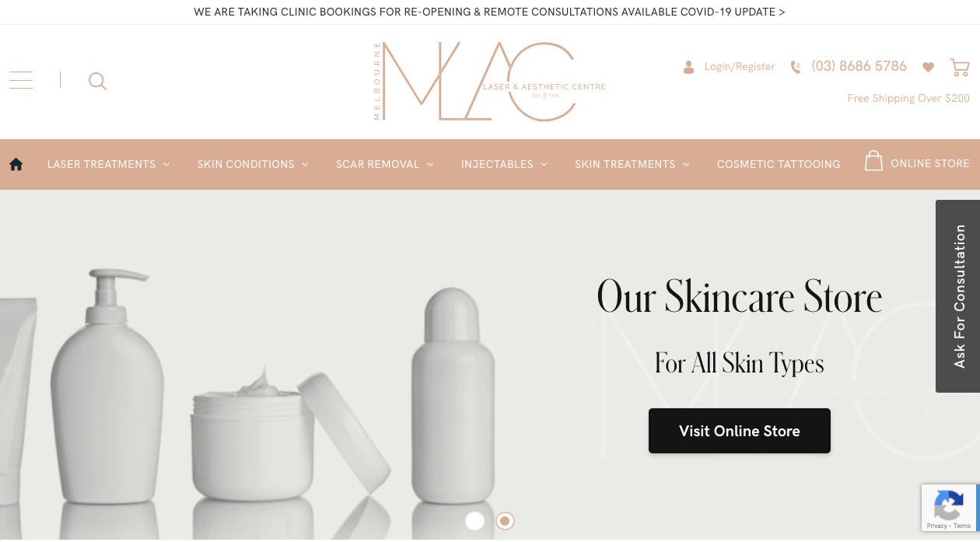Open the wishlist heart icon
This screenshot has width=980, height=542.
point(928,68)
